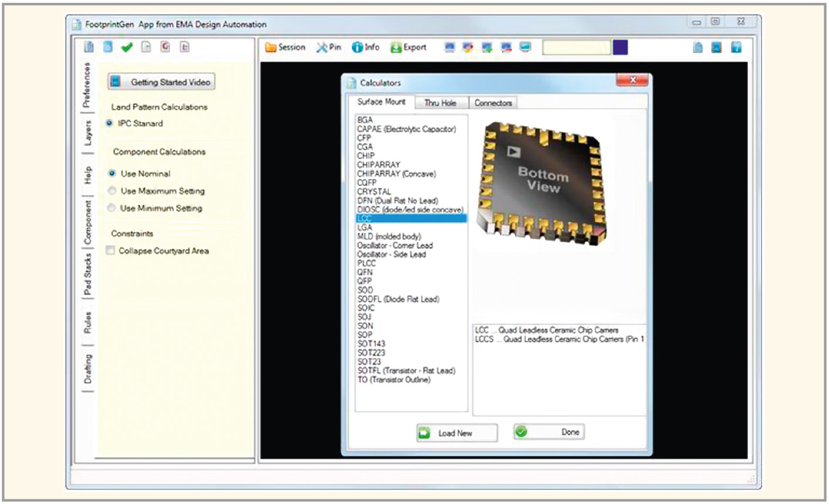Select QFN in the package list

(x=365, y=272)
